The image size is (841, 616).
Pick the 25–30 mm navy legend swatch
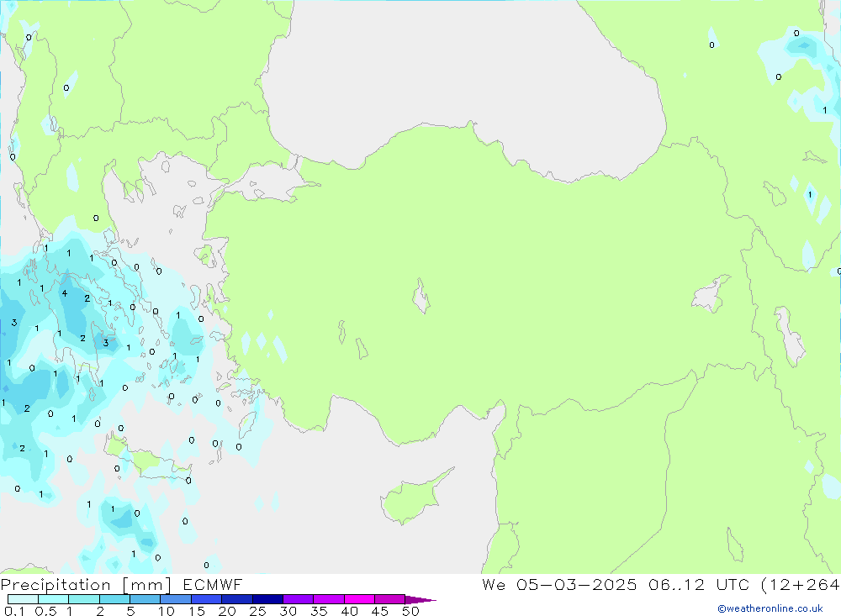[267, 599]
